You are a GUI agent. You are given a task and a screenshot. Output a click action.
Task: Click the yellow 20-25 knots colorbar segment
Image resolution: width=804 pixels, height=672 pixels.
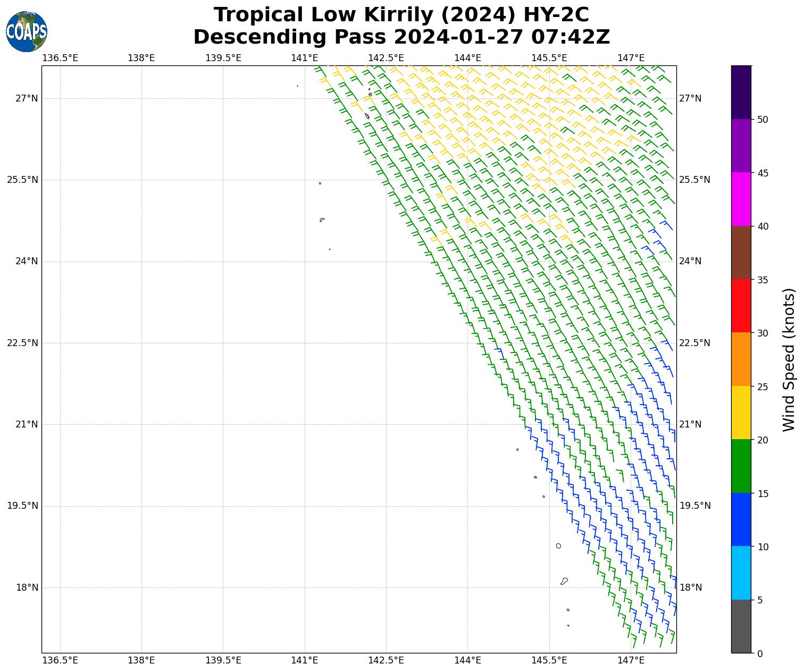click(x=741, y=413)
